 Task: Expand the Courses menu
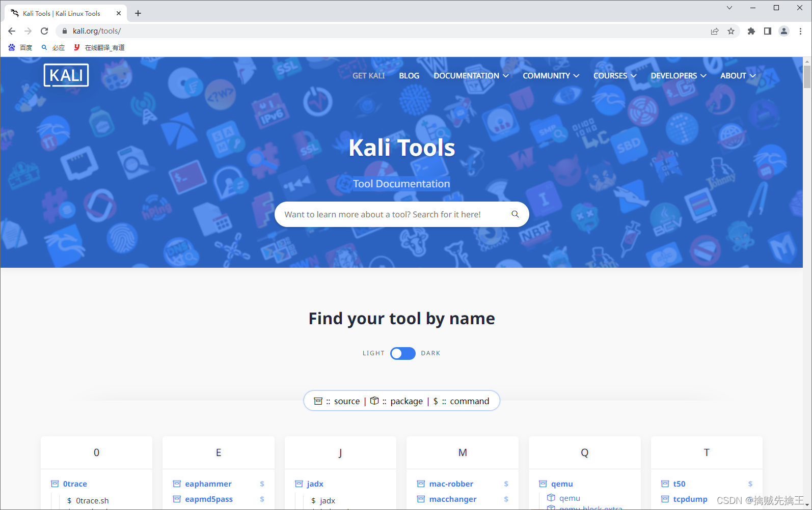[x=615, y=75]
